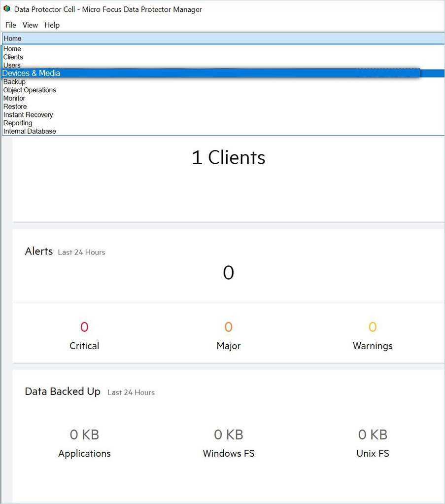This screenshot has width=445, height=504.
Task: Select Clients from the context list
Action: click(13, 57)
